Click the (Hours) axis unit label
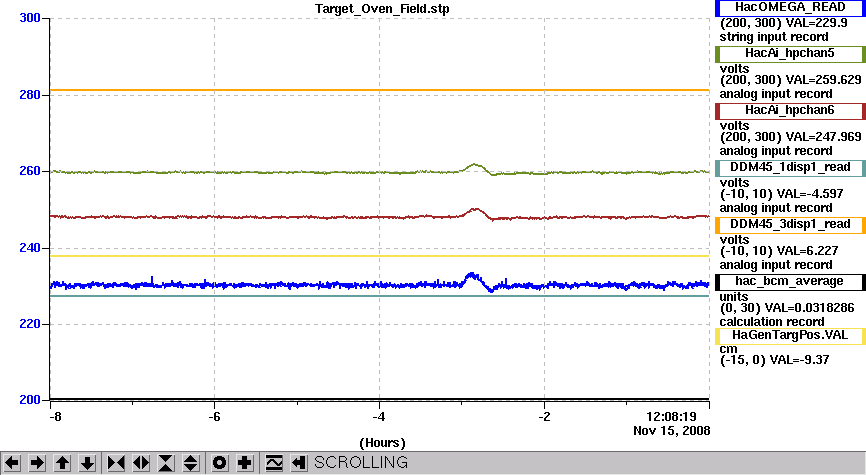Image resolution: width=866 pixels, height=475 pixels. click(382, 443)
